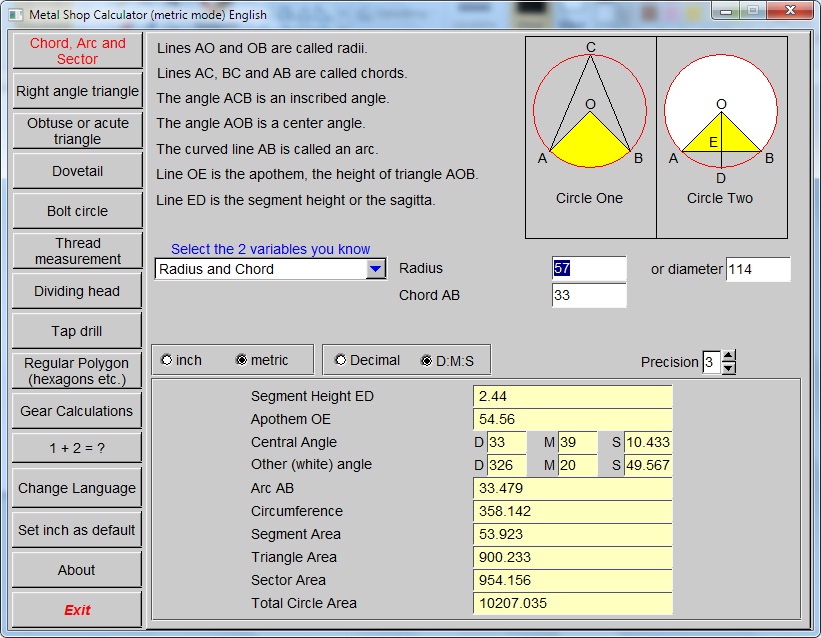The image size is (821, 638).
Task: Click Other angle degrees field 326
Action: pyautogui.click(x=506, y=465)
